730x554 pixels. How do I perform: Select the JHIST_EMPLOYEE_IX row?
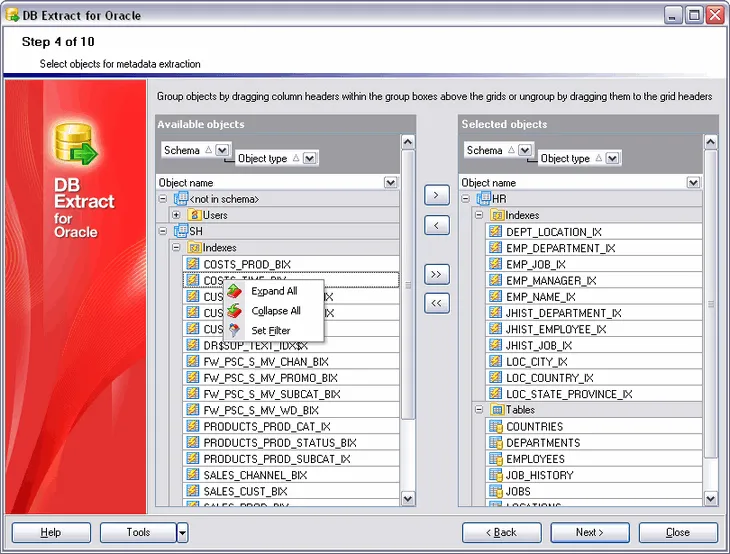(x=594, y=329)
